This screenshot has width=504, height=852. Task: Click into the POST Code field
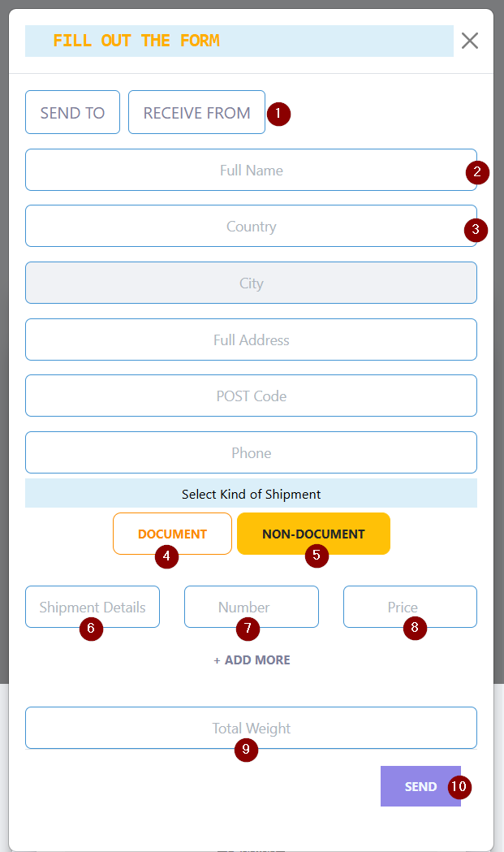click(251, 396)
